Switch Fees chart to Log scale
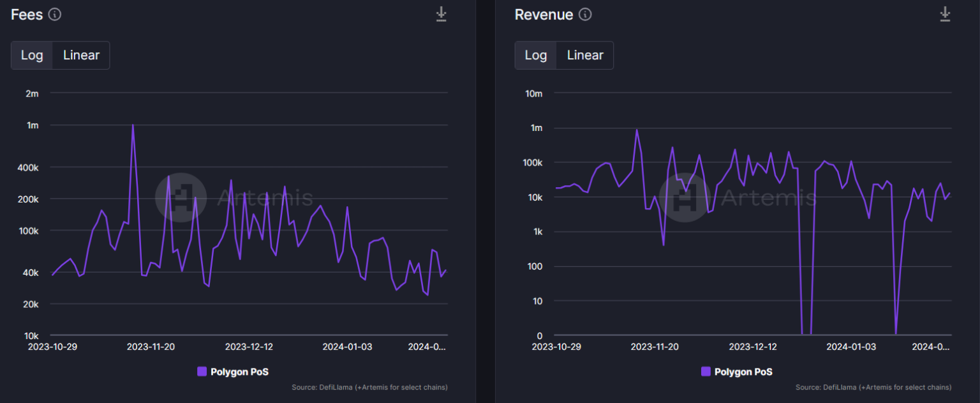Viewport: 980px width, 403px height. 32,56
